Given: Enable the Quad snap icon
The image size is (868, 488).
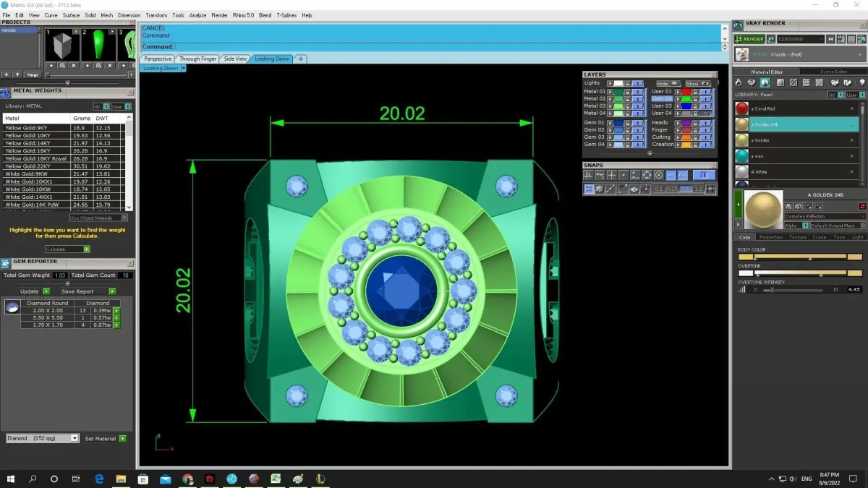Looking at the screenshot, I should (647, 175).
